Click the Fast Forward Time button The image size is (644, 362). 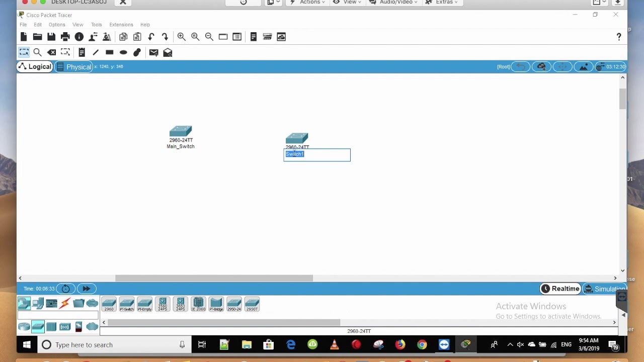point(86,289)
